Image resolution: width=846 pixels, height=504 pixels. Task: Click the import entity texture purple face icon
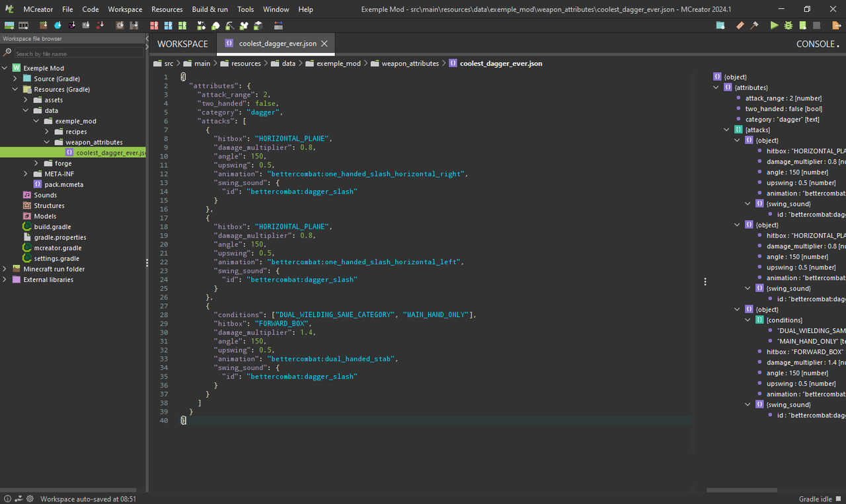(72, 26)
